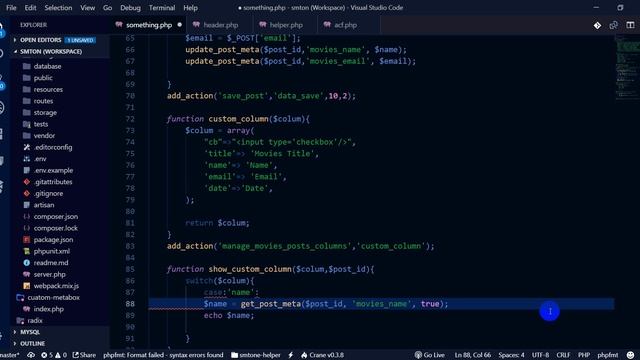Open the package.json file
The image size is (640, 360).
point(53,240)
